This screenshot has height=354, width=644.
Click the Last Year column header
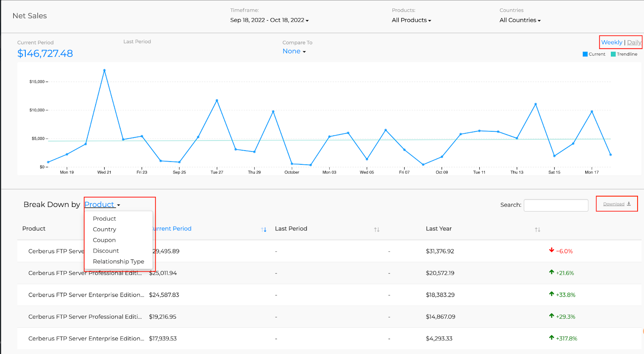coord(439,229)
